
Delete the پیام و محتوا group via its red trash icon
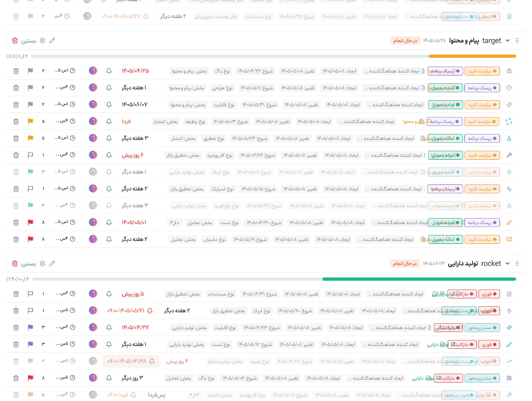coord(15,41)
